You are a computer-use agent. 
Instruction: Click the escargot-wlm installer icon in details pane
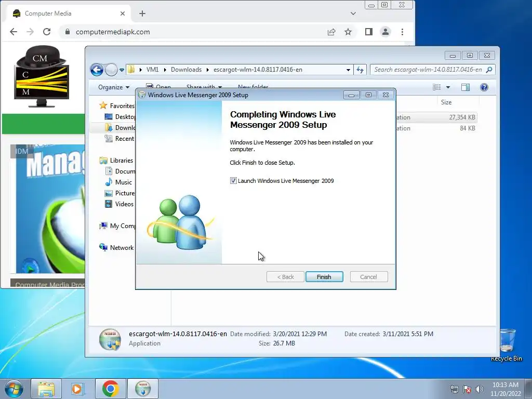[110, 339]
